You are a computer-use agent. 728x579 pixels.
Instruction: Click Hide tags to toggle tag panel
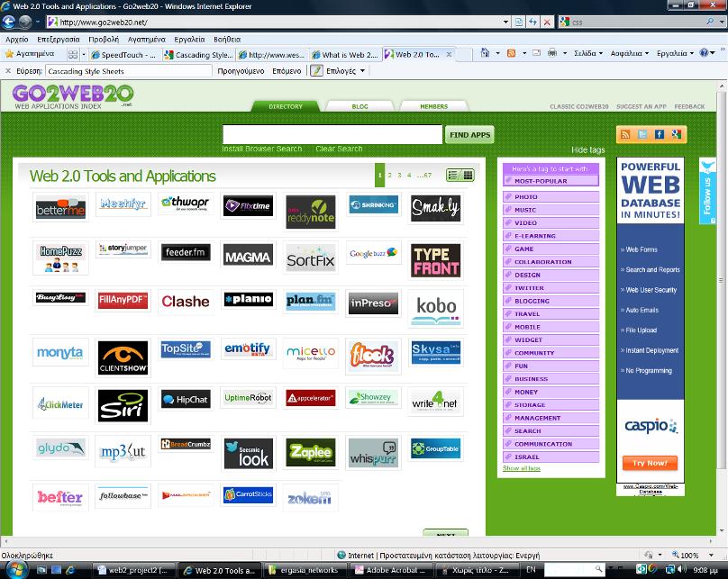587,149
